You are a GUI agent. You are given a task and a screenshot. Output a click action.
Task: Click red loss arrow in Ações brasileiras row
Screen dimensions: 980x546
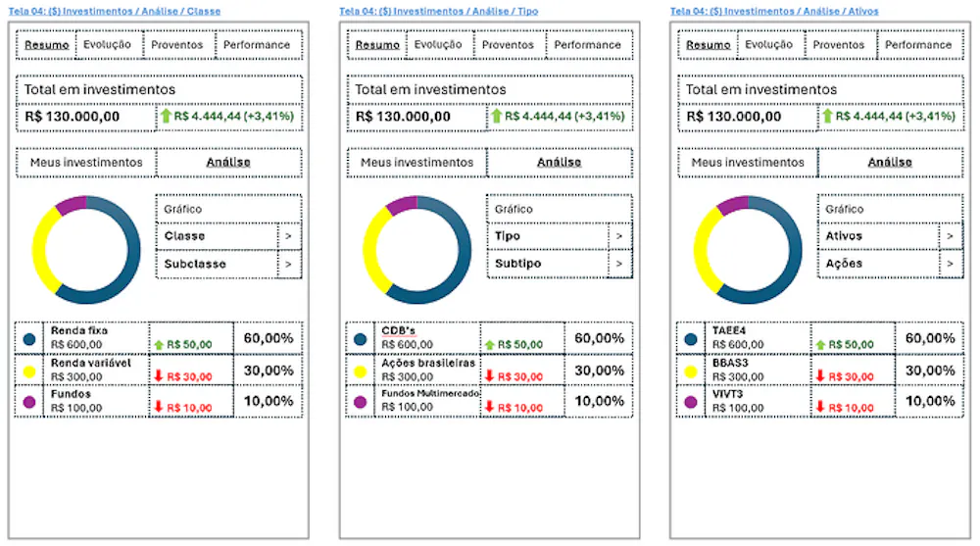point(489,375)
